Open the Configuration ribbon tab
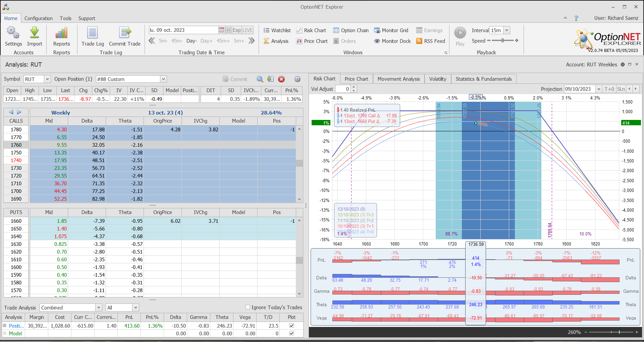The width and height of the screenshot is (644, 342). tap(38, 18)
